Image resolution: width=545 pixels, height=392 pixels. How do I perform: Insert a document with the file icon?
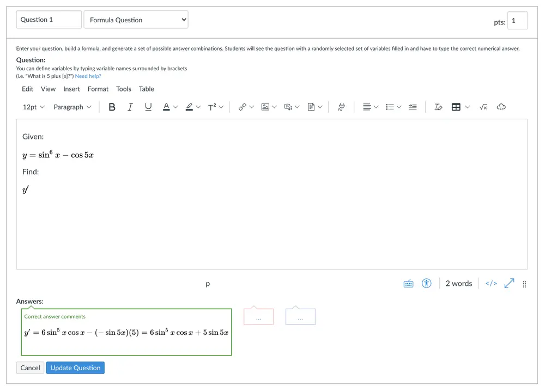pos(311,107)
